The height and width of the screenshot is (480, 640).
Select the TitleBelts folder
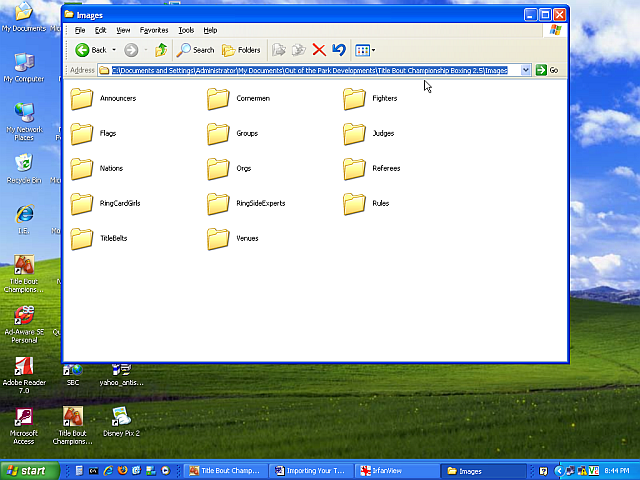(99, 239)
